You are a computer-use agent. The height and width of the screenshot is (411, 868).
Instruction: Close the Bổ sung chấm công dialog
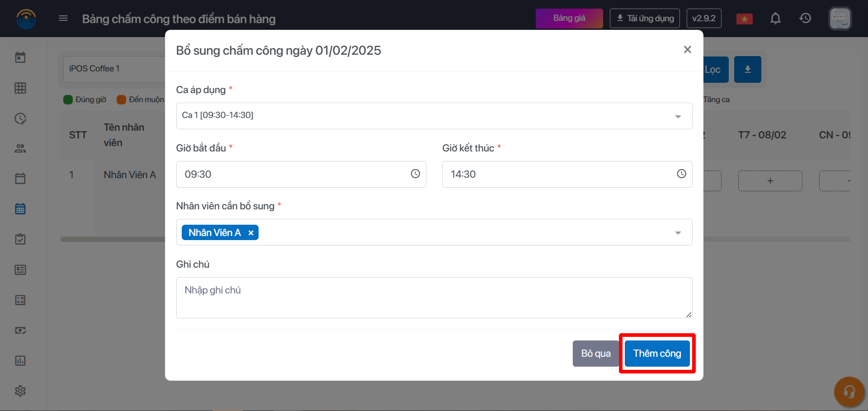pos(687,50)
